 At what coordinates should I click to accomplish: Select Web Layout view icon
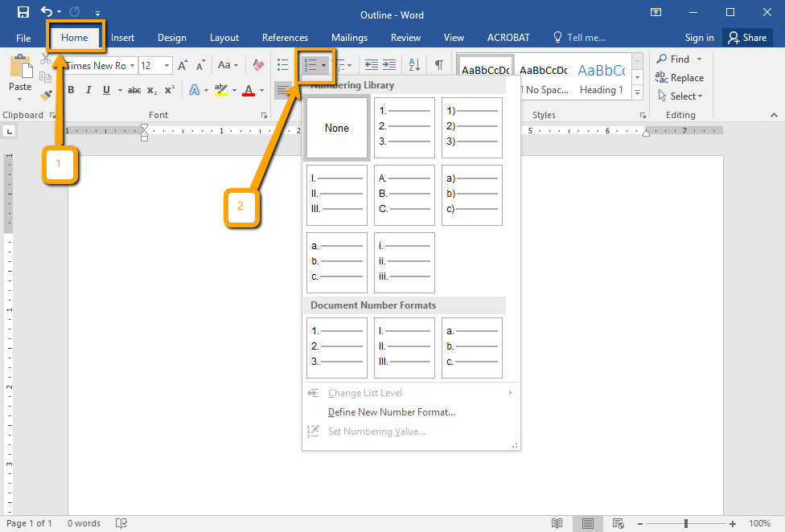click(619, 523)
